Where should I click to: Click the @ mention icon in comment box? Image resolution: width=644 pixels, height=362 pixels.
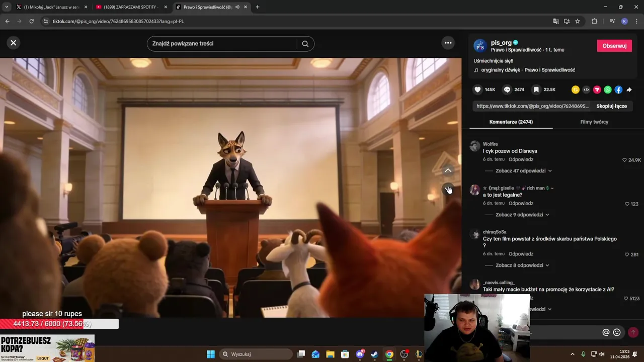(x=606, y=332)
